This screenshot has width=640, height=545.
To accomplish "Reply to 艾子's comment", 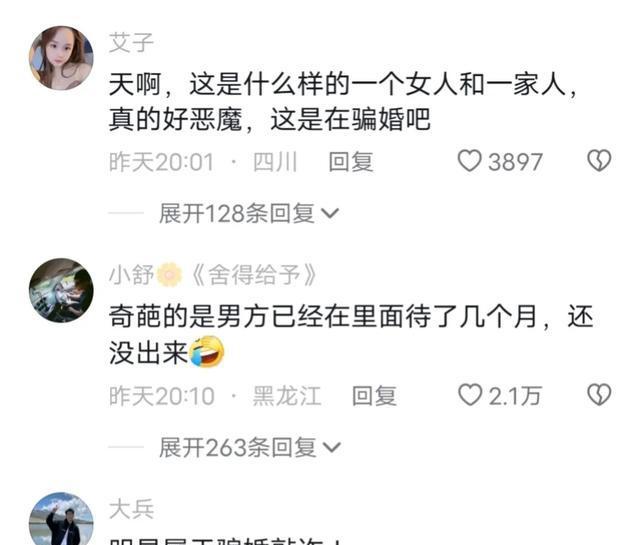I will coord(351,162).
